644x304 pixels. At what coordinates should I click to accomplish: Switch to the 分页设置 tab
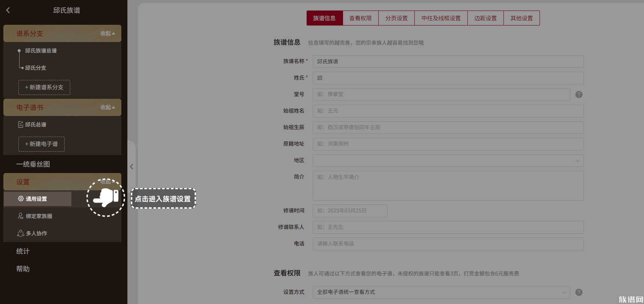(x=396, y=18)
